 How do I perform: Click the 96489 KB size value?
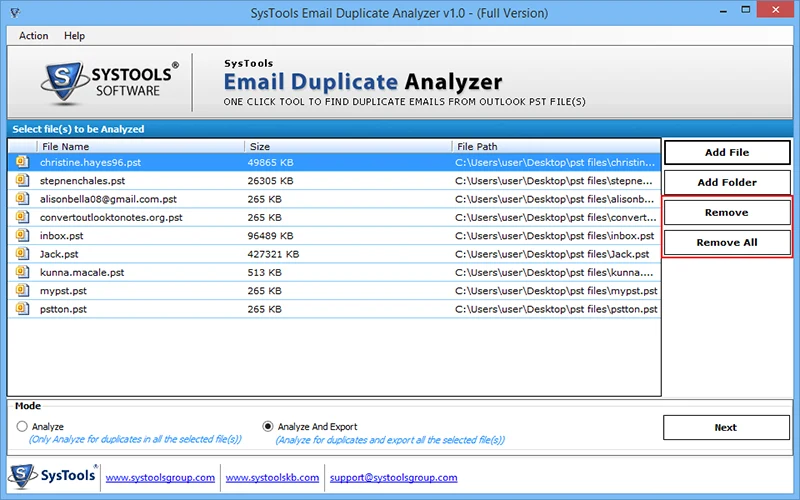[x=270, y=236]
